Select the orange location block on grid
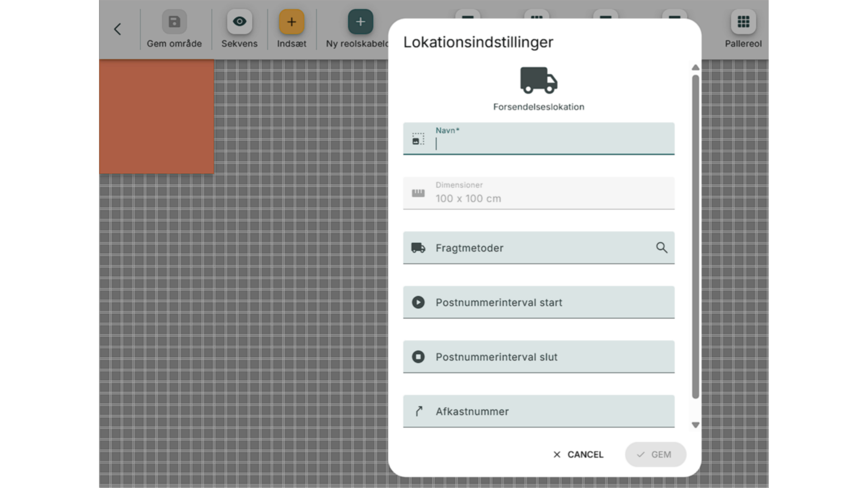Image resolution: width=868 pixels, height=488 pixels. 156,117
